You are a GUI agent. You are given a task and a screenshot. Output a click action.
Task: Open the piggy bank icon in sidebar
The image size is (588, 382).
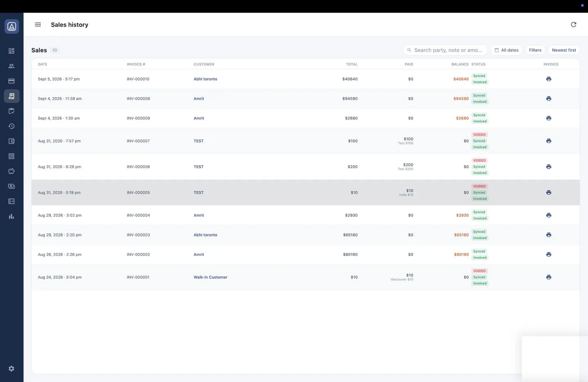coord(11,171)
